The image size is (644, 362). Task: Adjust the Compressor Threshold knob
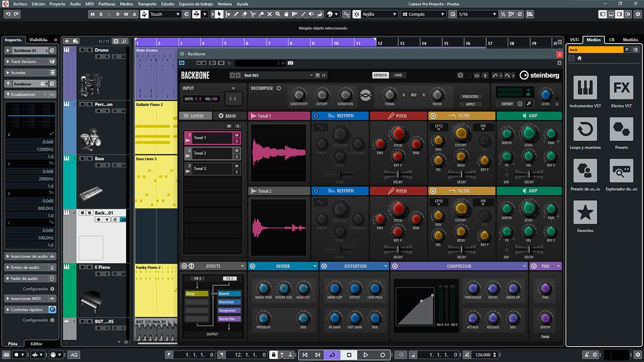pyautogui.click(x=473, y=287)
